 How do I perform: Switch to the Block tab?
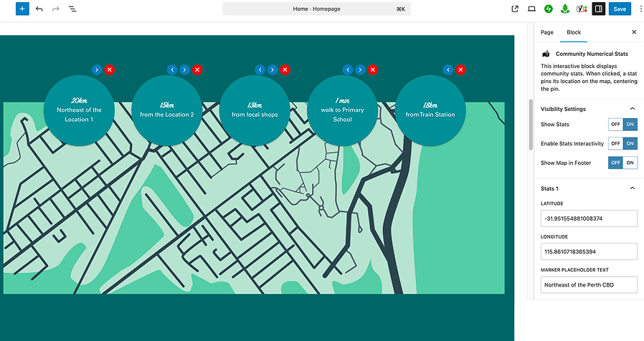coord(573,32)
